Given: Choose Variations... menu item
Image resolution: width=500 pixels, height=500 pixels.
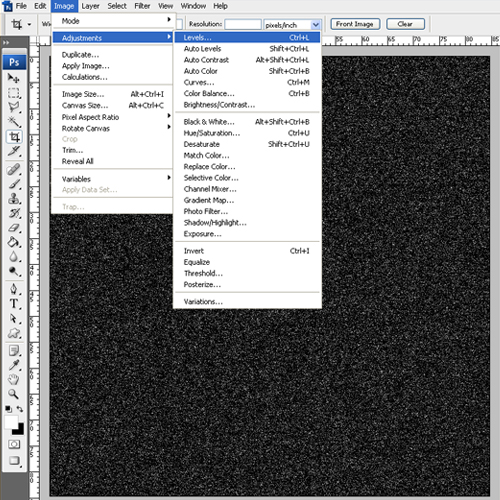Looking at the screenshot, I should pos(247,302).
